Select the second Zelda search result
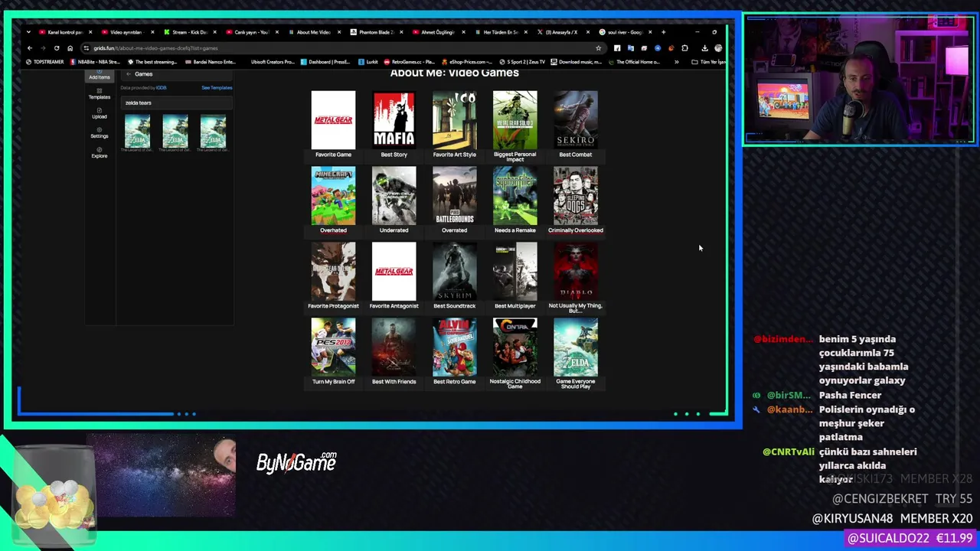The width and height of the screenshot is (980, 551). click(x=175, y=131)
